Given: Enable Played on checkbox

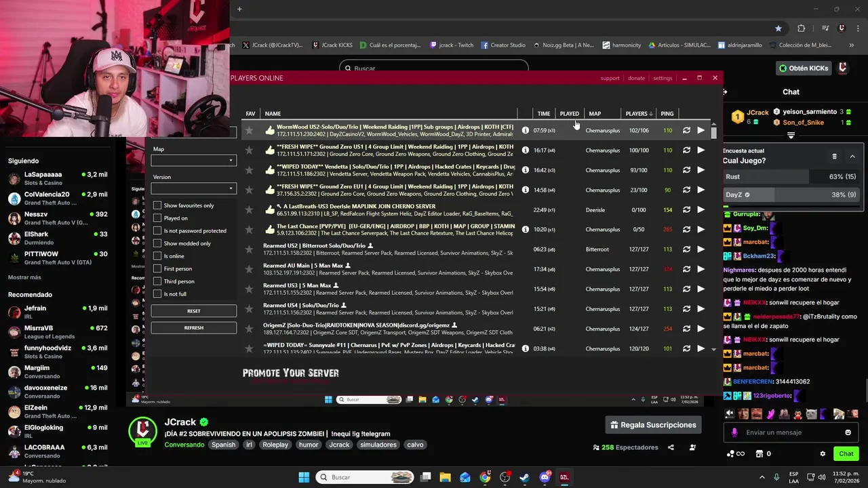Looking at the screenshot, I should (157, 218).
